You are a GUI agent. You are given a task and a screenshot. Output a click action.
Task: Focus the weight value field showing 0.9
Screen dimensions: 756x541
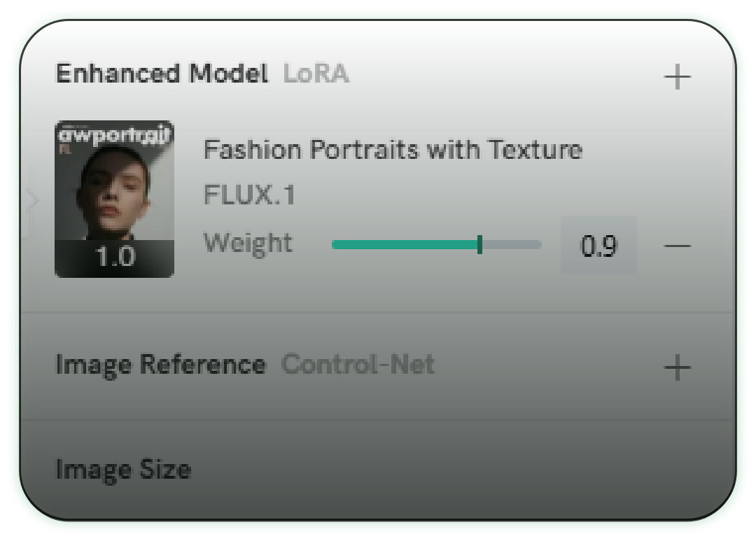pyautogui.click(x=598, y=246)
